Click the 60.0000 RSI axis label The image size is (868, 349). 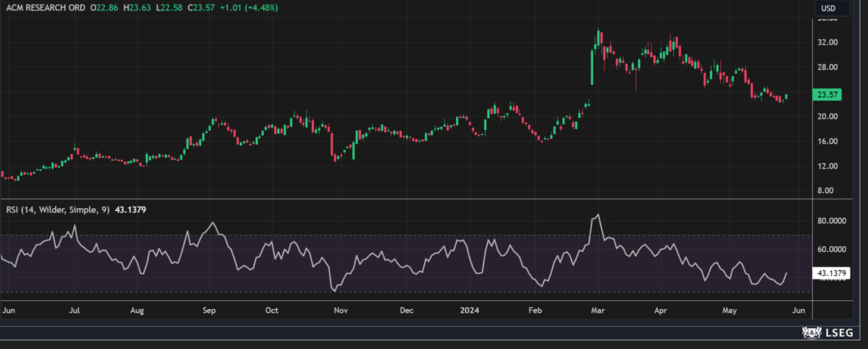pyautogui.click(x=831, y=249)
